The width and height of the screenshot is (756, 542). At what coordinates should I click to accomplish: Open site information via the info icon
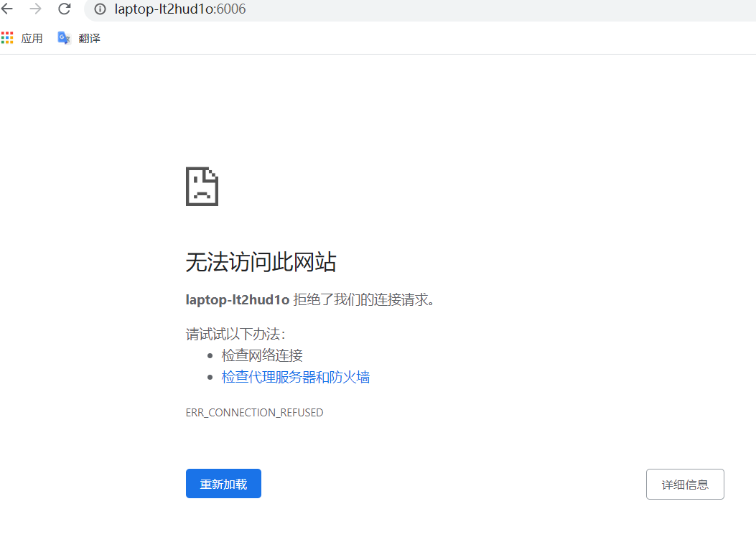click(x=99, y=9)
